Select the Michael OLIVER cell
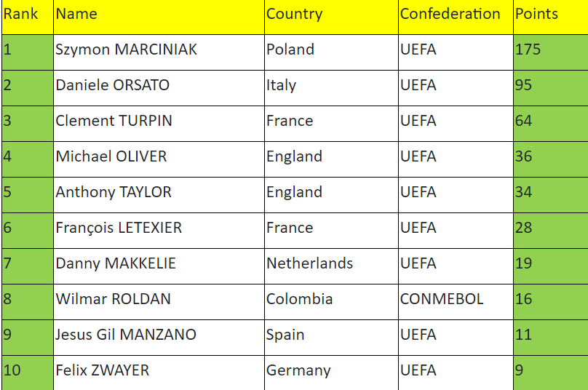This screenshot has height=390, width=588. coord(159,159)
